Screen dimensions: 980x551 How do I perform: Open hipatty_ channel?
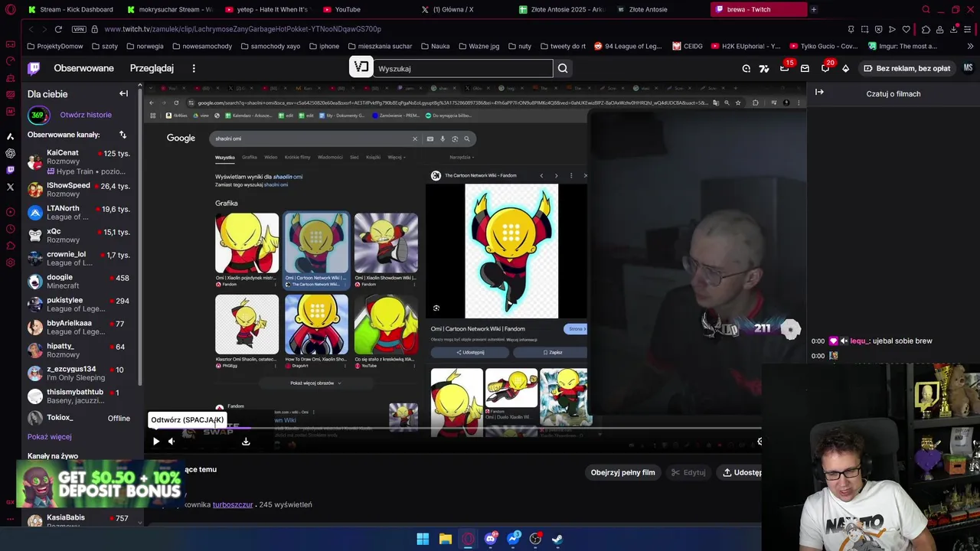click(x=79, y=350)
